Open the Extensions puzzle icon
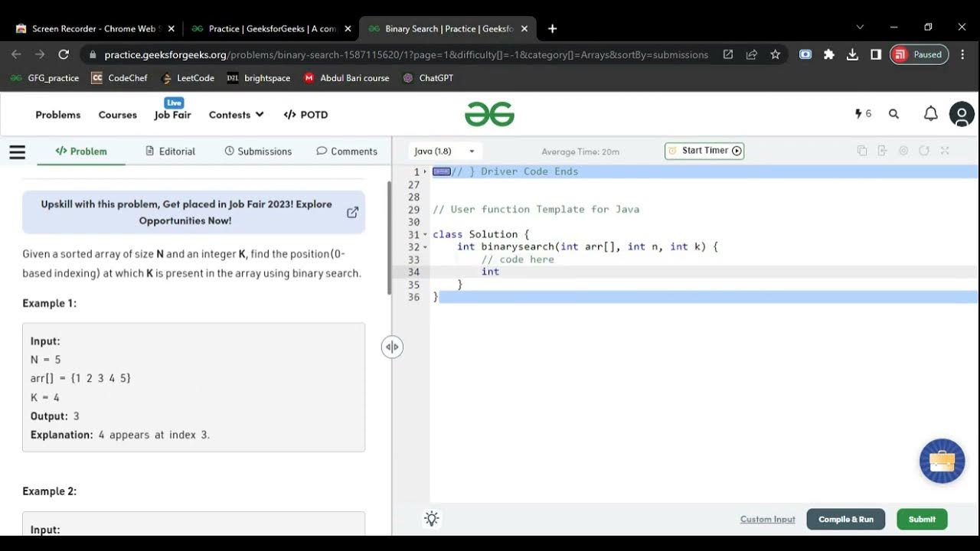980x551 pixels. point(829,54)
